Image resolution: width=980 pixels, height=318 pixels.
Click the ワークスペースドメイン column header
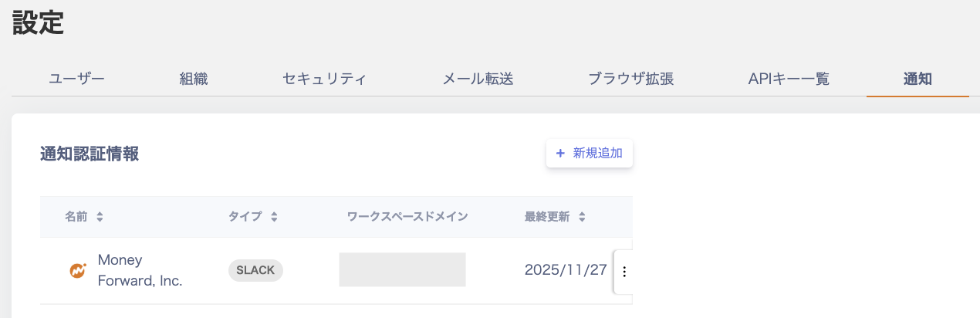point(407,217)
